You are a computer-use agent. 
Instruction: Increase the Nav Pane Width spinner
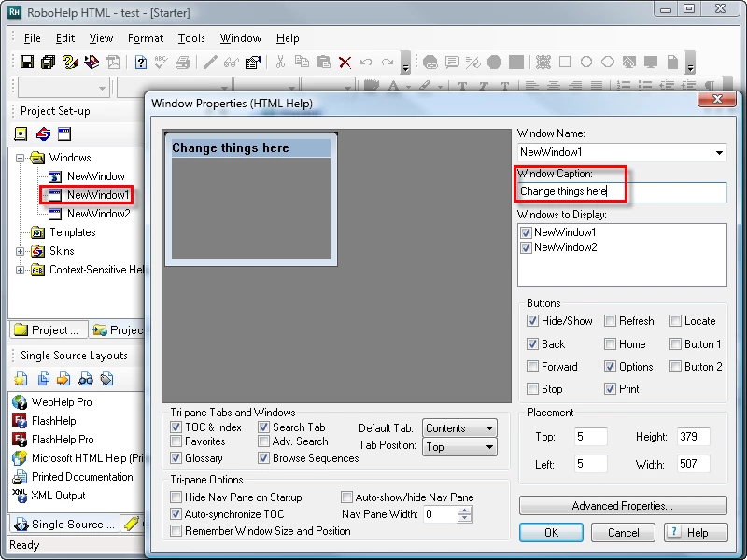point(464,510)
